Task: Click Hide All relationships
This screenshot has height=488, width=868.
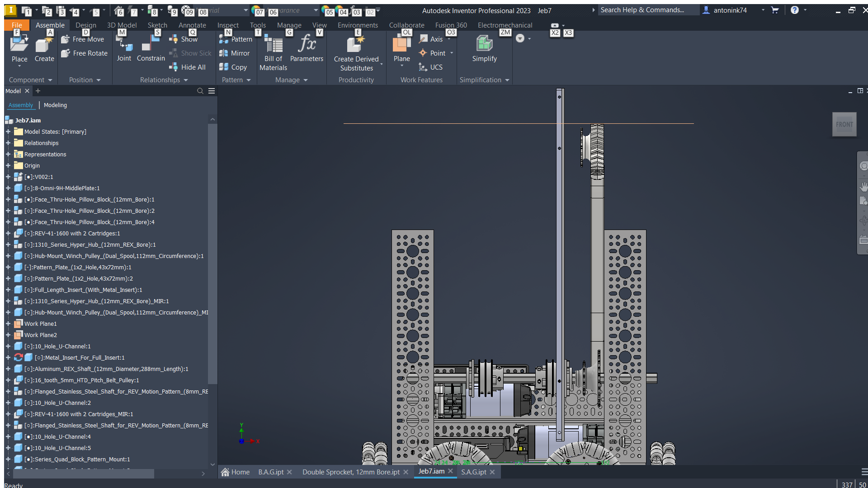Action: pyautogui.click(x=188, y=67)
